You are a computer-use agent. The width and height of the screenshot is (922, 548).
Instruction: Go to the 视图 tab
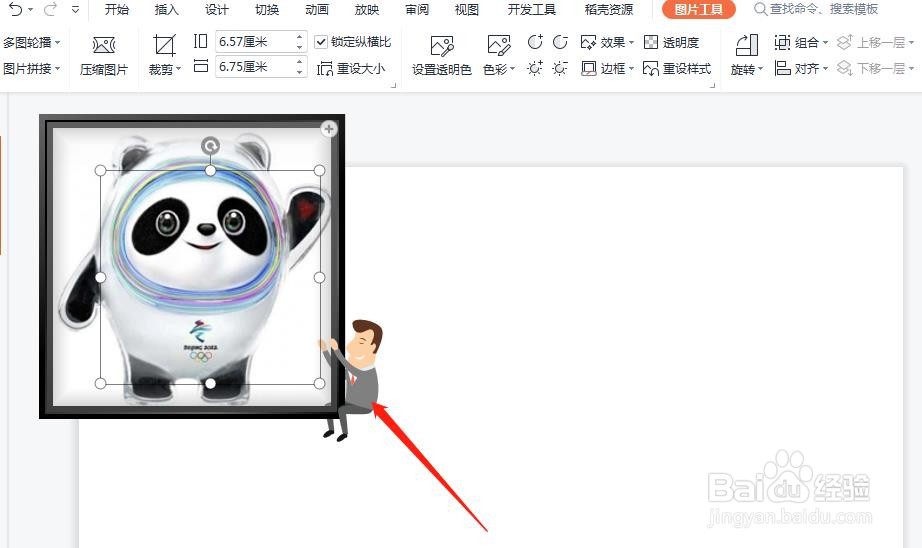(467, 9)
